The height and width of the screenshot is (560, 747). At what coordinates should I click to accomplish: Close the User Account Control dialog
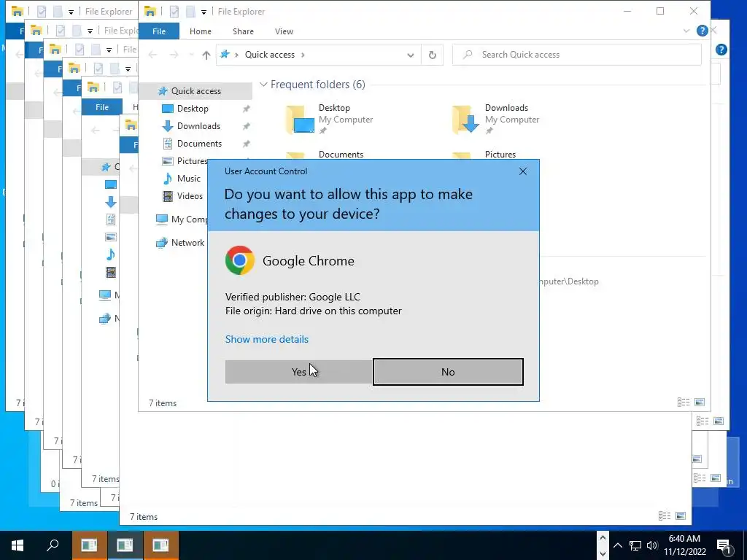[x=522, y=171]
